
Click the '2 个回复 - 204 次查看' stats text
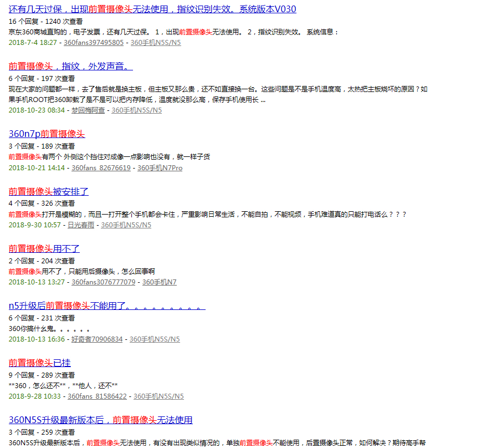pos(42,261)
